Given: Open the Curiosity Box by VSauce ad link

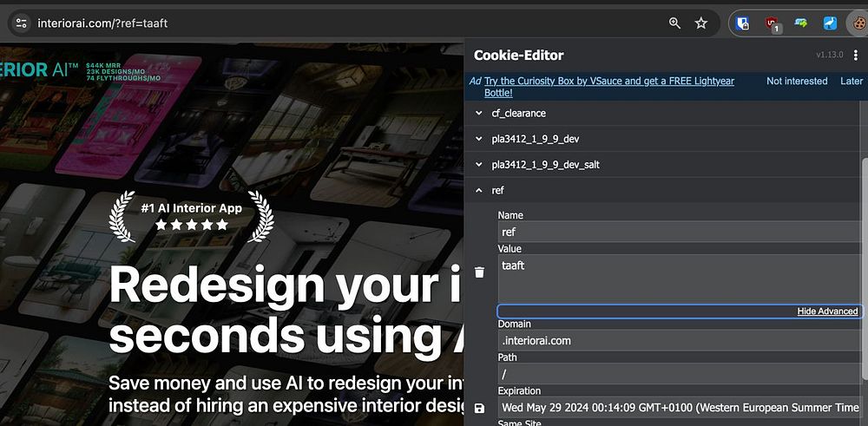Looking at the screenshot, I should pyautogui.click(x=609, y=87).
